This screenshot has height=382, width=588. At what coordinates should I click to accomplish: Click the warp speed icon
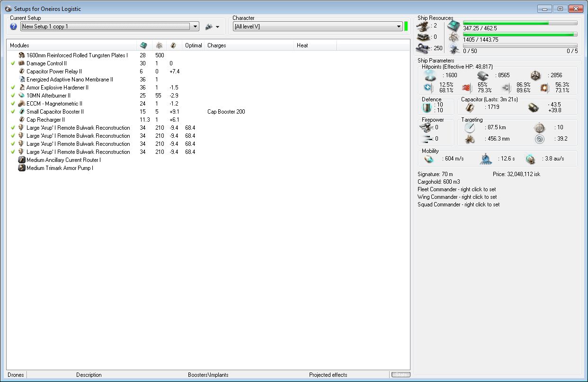pos(530,159)
